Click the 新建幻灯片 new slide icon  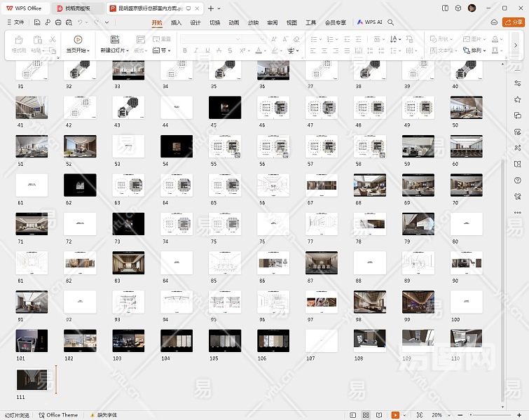pos(114,40)
